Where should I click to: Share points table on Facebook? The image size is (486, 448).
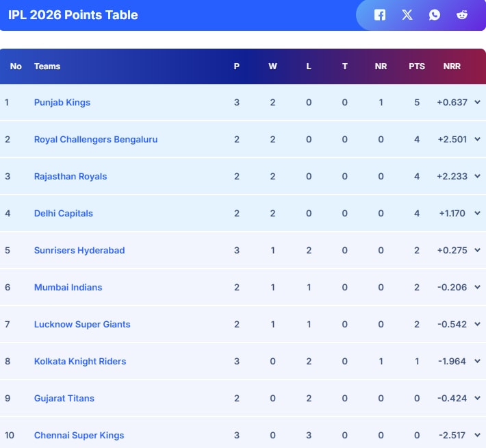tap(380, 15)
